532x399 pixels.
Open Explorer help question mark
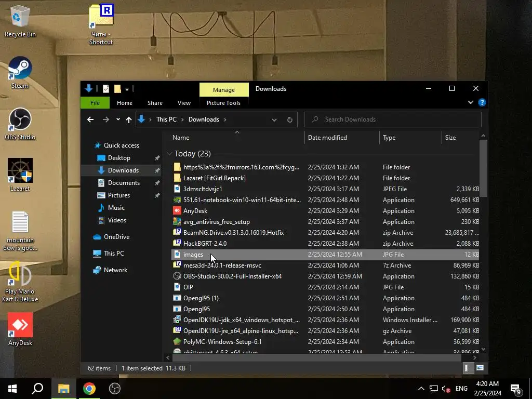(482, 102)
